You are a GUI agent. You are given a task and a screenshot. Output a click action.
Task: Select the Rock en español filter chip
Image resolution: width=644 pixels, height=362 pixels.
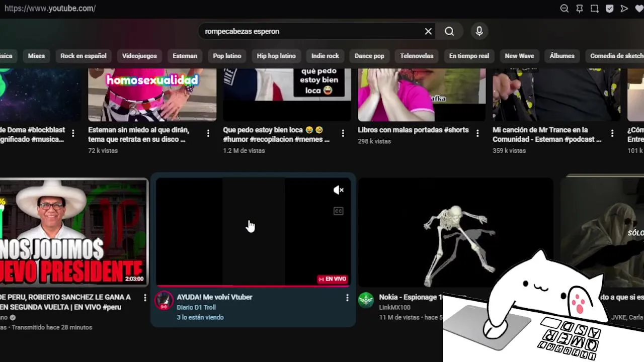point(84,56)
